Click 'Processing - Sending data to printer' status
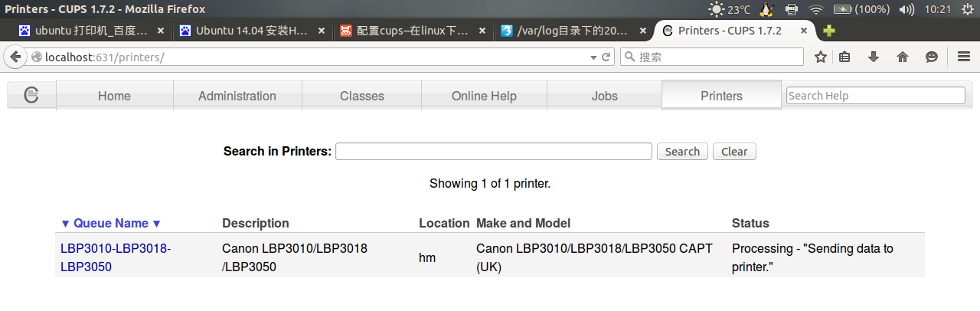980x311 pixels. point(812,258)
